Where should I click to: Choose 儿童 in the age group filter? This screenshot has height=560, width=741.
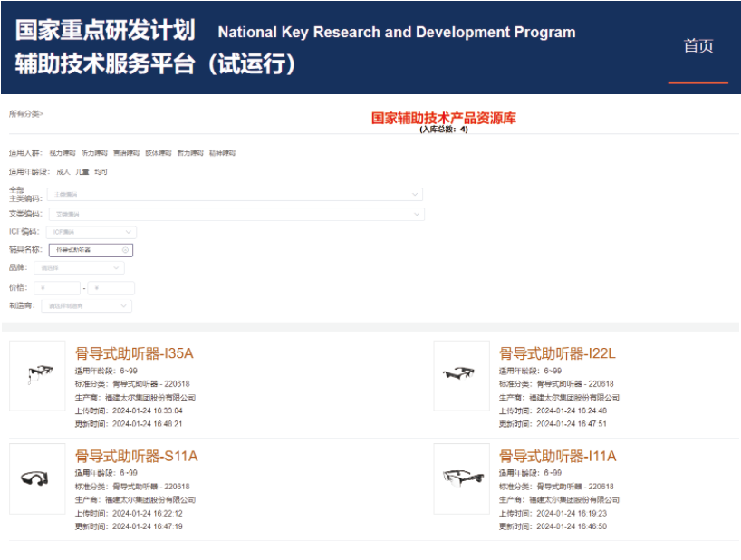[82, 171]
